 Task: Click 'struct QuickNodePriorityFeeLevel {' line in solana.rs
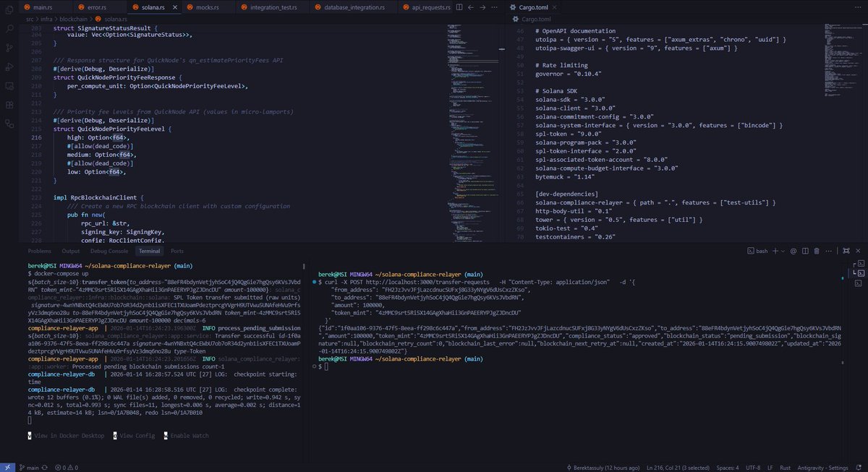[x=113, y=129]
